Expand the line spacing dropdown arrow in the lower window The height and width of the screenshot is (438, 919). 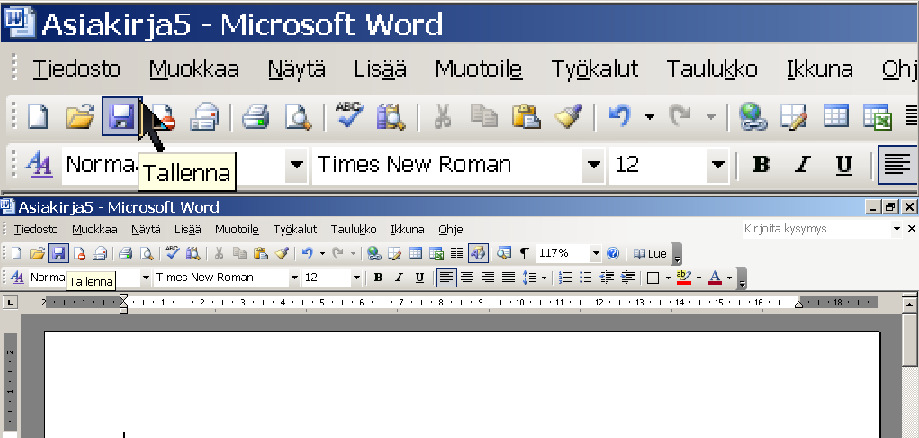[x=544, y=278]
